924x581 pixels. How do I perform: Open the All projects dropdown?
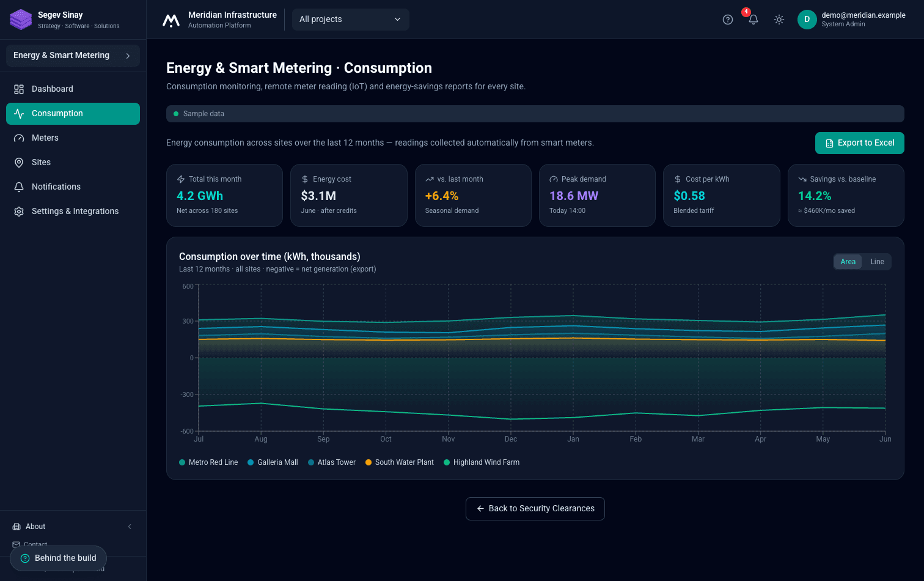[x=350, y=20]
